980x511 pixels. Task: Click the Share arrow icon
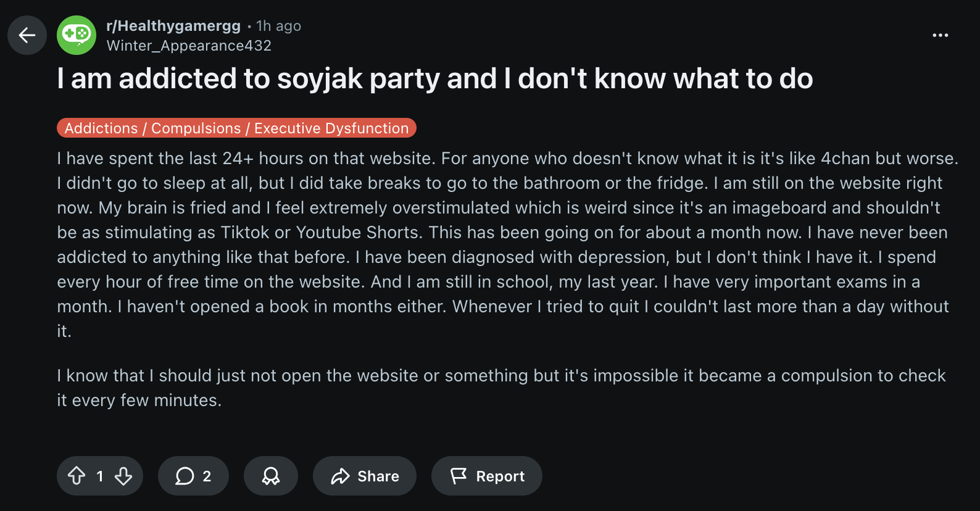(x=340, y=476)
